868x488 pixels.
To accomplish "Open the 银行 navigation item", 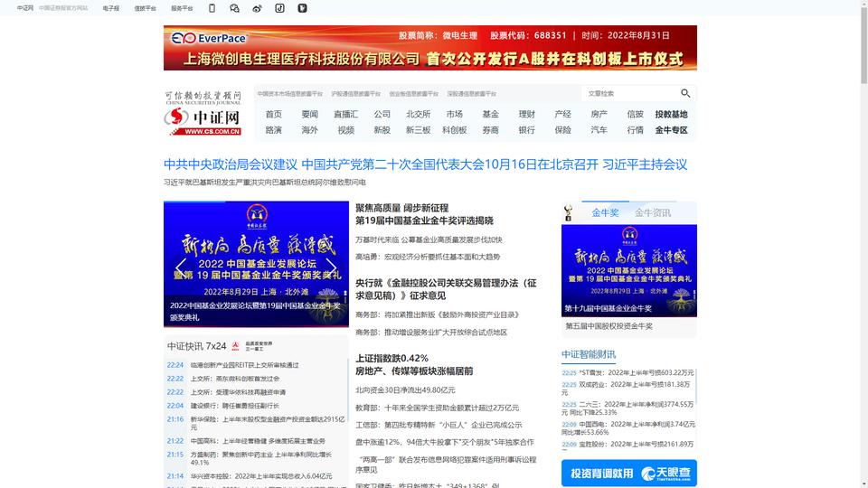I will [527, 130].
